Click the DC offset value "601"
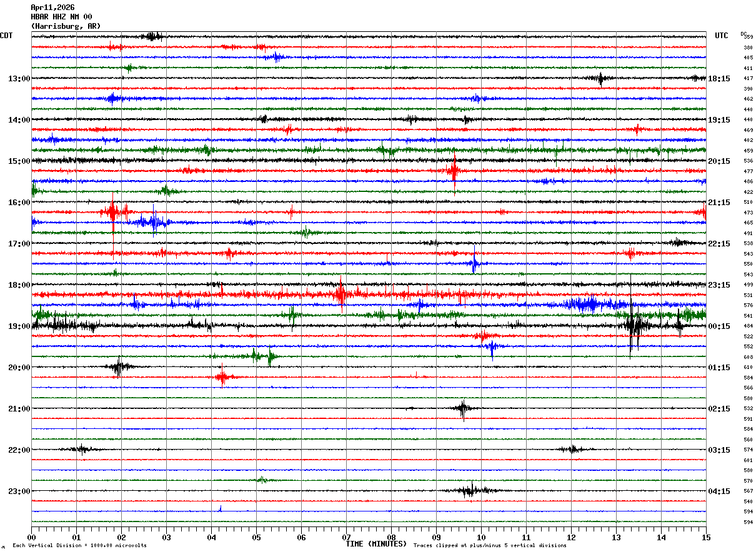This screenshot has height=554, width=756. [x=748, y=460]
